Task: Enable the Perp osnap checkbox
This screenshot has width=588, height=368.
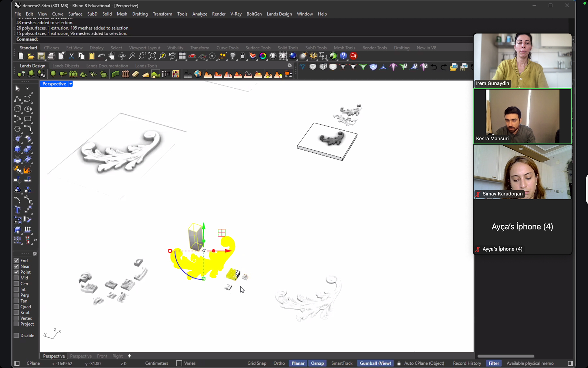Action: click(x=16, y=295)
